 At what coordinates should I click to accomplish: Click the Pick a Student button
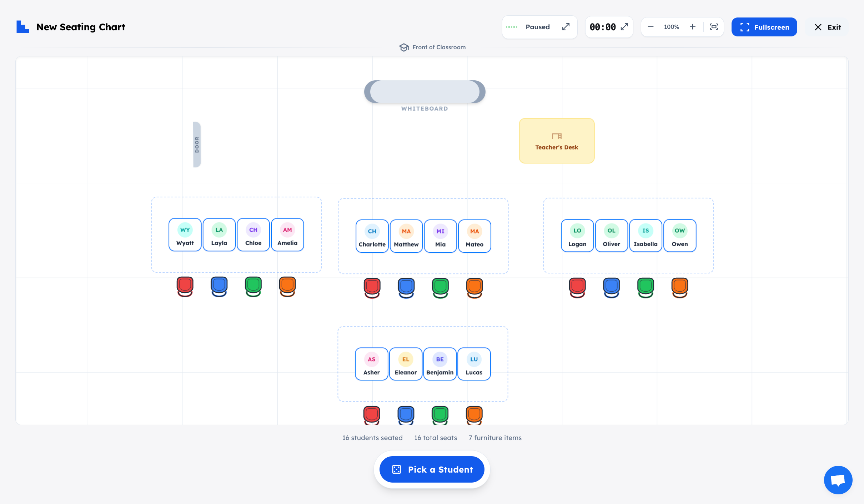click(x=431, y=469)
